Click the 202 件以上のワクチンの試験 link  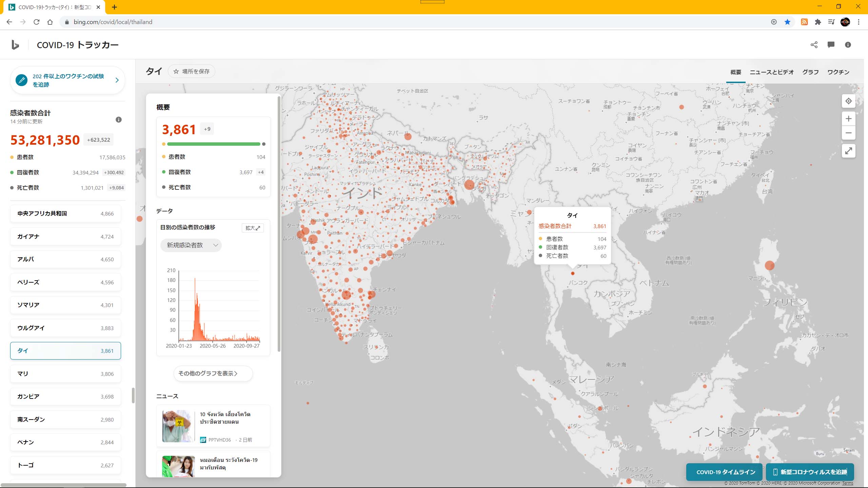68,80
